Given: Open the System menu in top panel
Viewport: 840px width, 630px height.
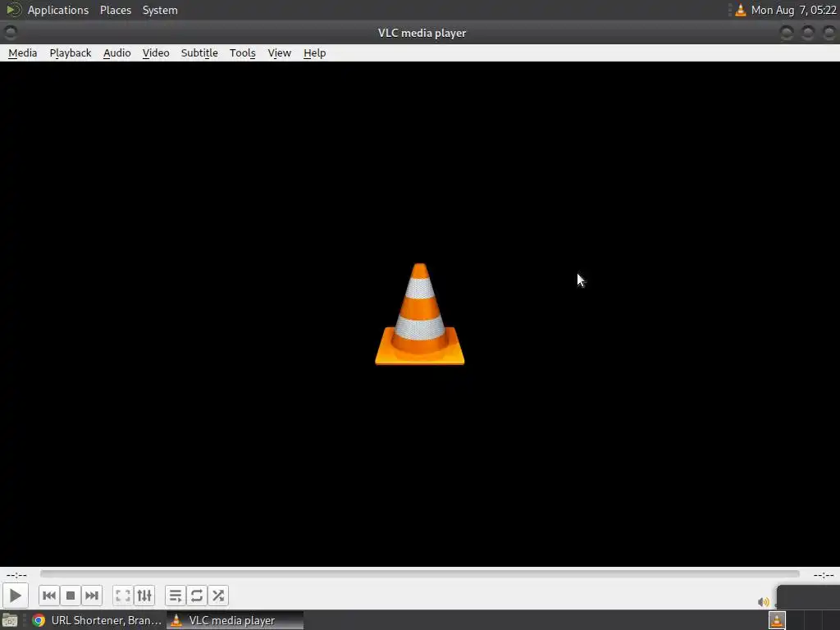Looking at the screenshot, I should point(160,10).
